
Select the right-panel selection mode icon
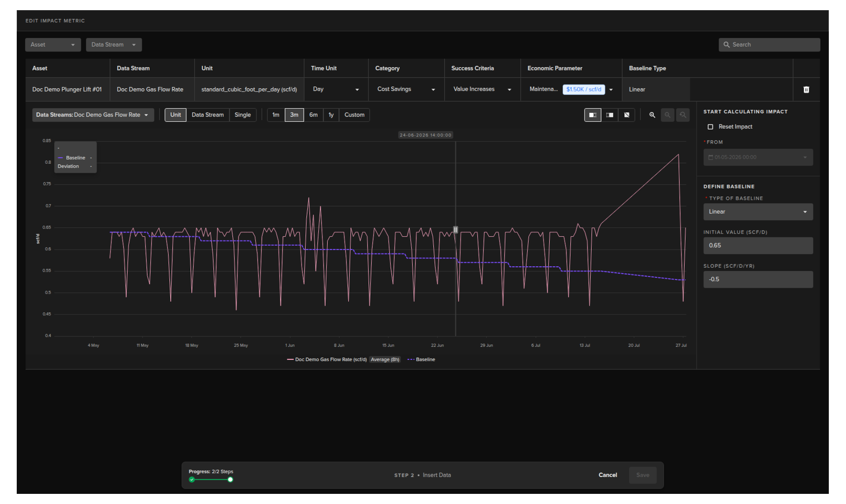click(x=610, y=115)
